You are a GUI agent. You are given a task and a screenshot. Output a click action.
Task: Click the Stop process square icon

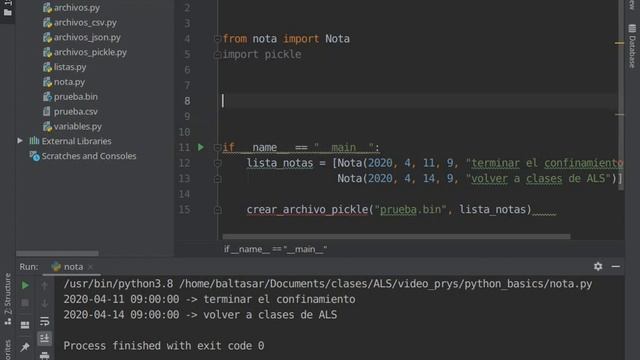click(25, 303)
